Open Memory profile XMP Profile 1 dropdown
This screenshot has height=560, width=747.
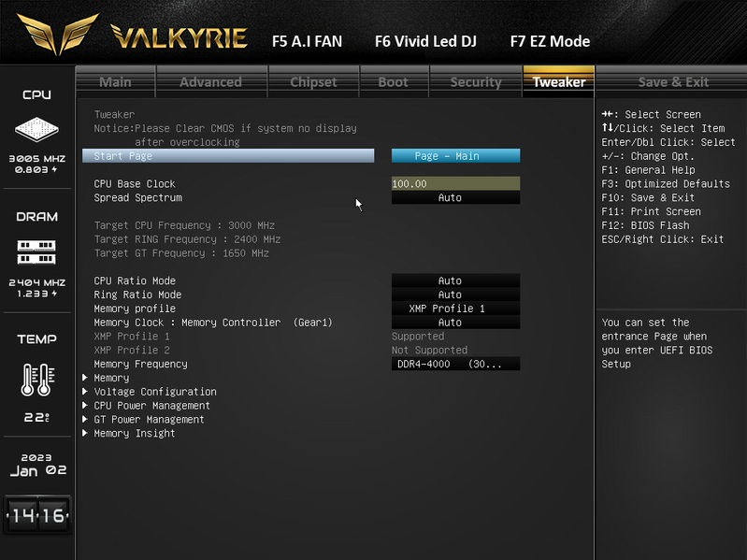click(456, 309)
